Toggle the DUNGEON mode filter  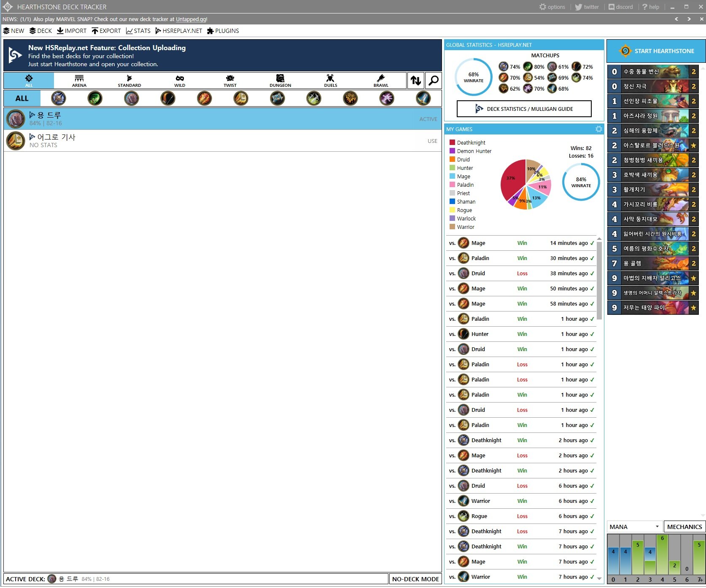[280, 80]
